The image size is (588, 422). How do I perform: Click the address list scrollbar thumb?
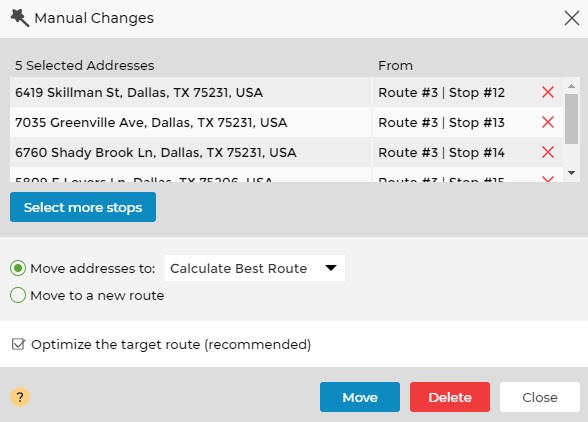(x=572, y=119)
